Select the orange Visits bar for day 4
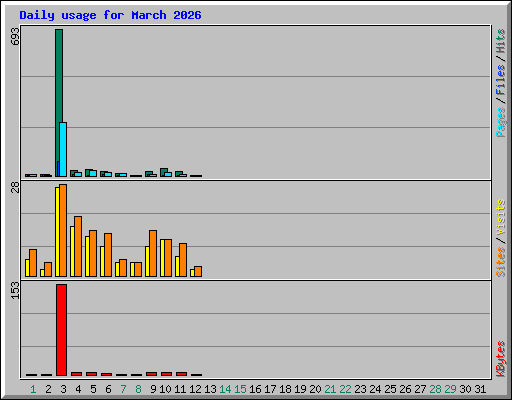Image resolution: width=512 pixels, height=400 pixels. (x=78, y=246)
